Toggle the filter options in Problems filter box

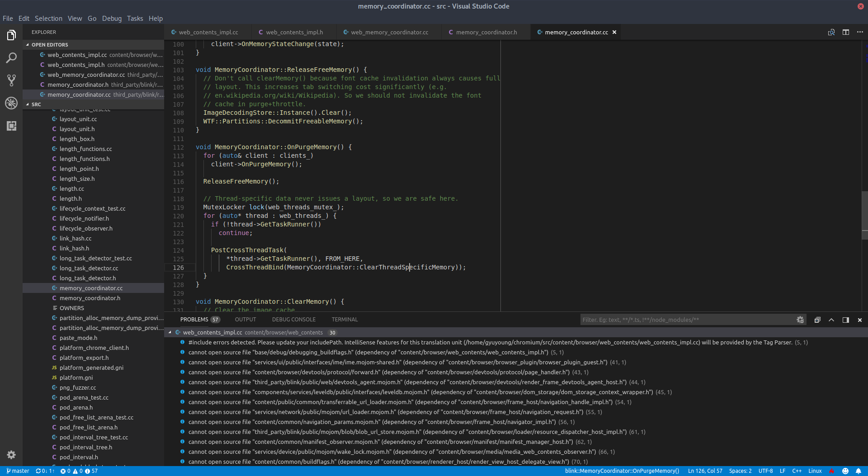click(x=800, y=320)
